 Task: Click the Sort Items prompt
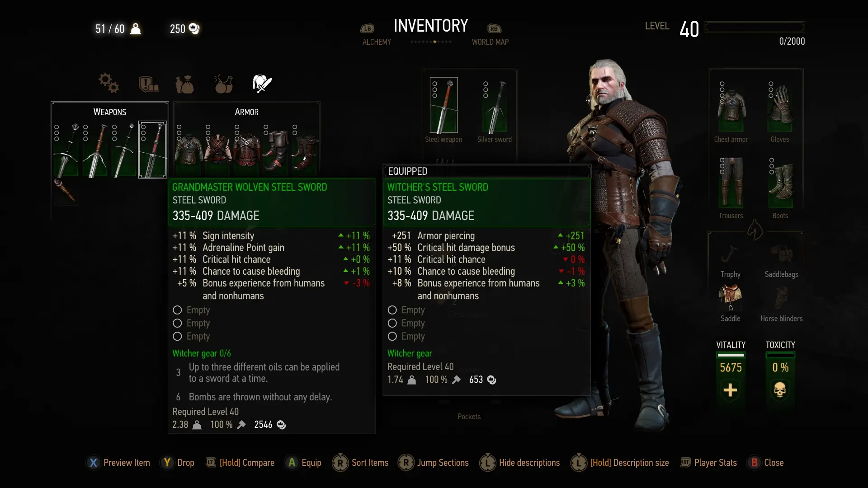[x=360, y=463]
